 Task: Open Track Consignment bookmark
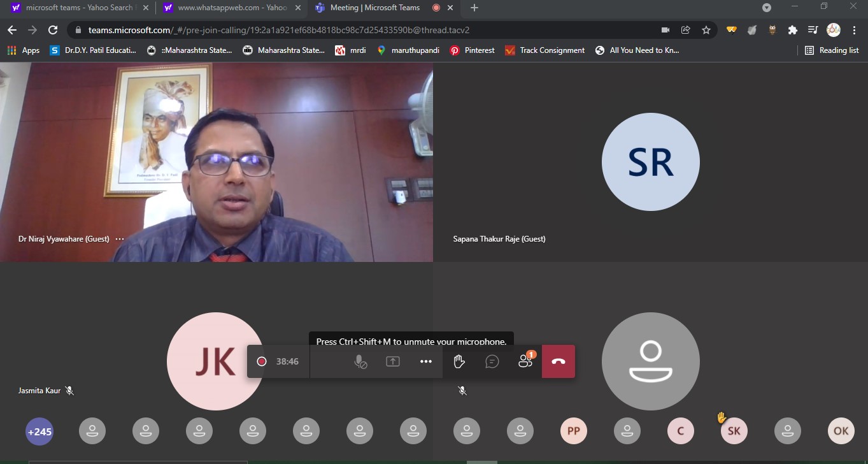(544, 50)
